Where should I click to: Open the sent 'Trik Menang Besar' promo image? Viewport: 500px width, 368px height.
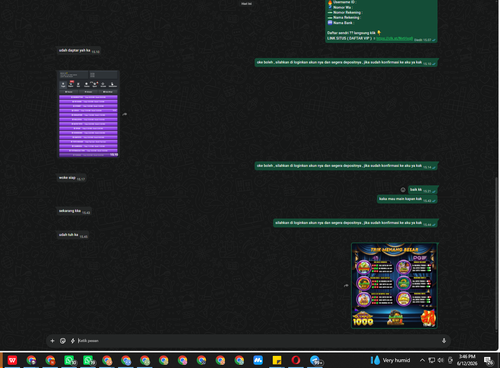tap(394, 285)
